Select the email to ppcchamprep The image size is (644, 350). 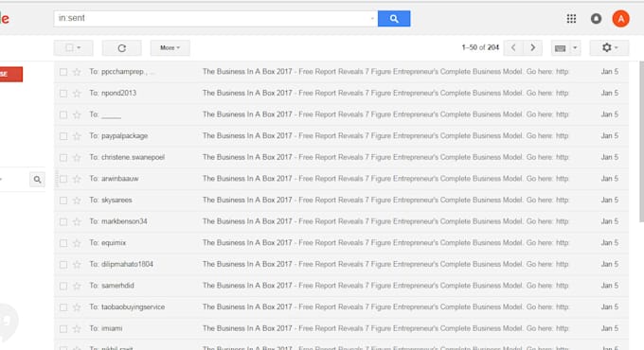pos(63,72)
